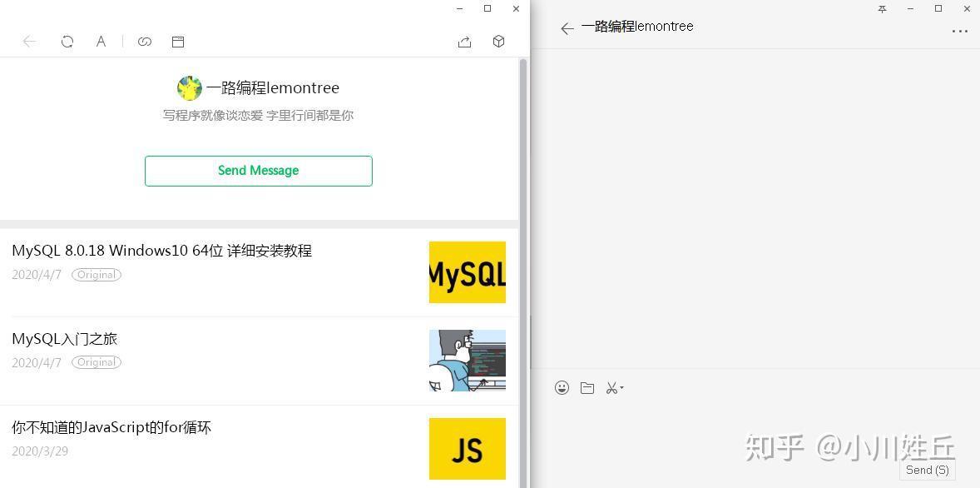This screenshot has height=488, width=980.
Task: Capture a screenshot with the scissors tool
Action: [x=612, y=387]
